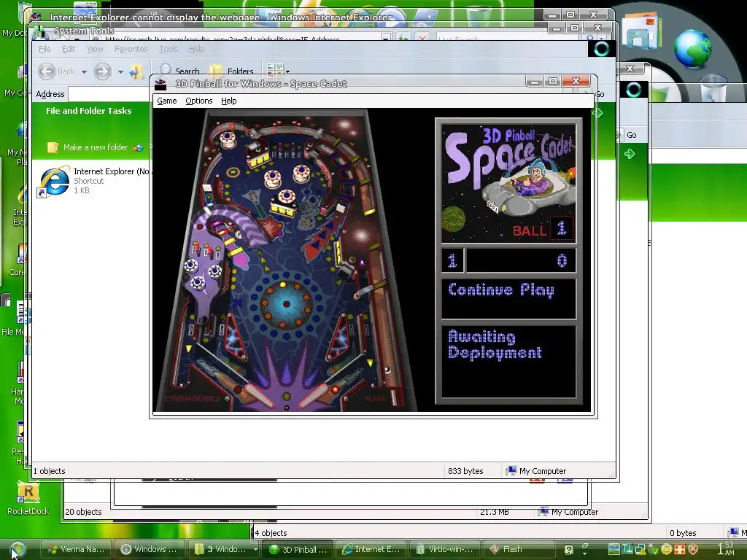Click the recycle bin icon in top-right dock
Viewport: 747px width, 560px height.
714,88
